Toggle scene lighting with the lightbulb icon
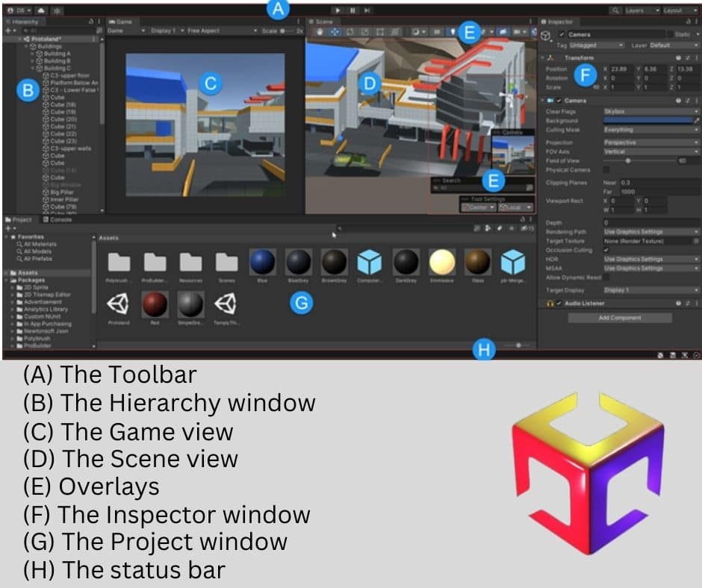702x588 pixels. coord(453,31)
